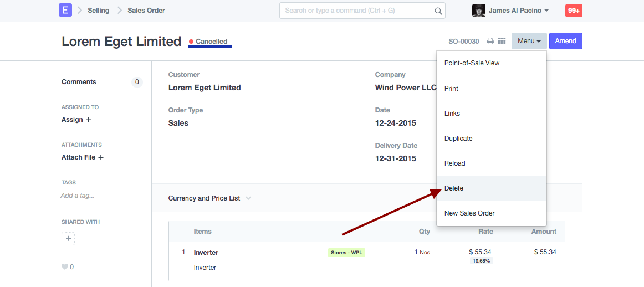Click the heart like icon in sidebar
This screenshot has width=644, height=287.
coord(65,267)
